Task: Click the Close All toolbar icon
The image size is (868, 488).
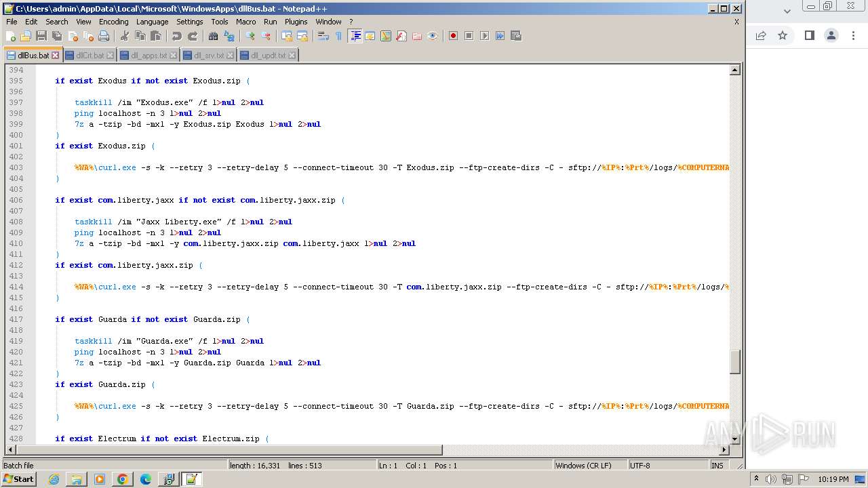Action: [x=88, y=36]
